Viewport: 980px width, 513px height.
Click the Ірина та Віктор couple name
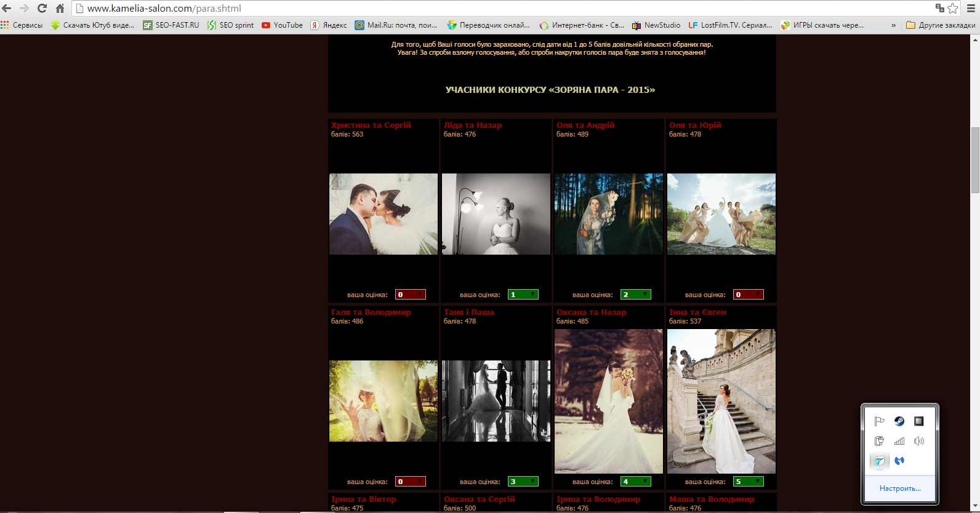[364, 499]
